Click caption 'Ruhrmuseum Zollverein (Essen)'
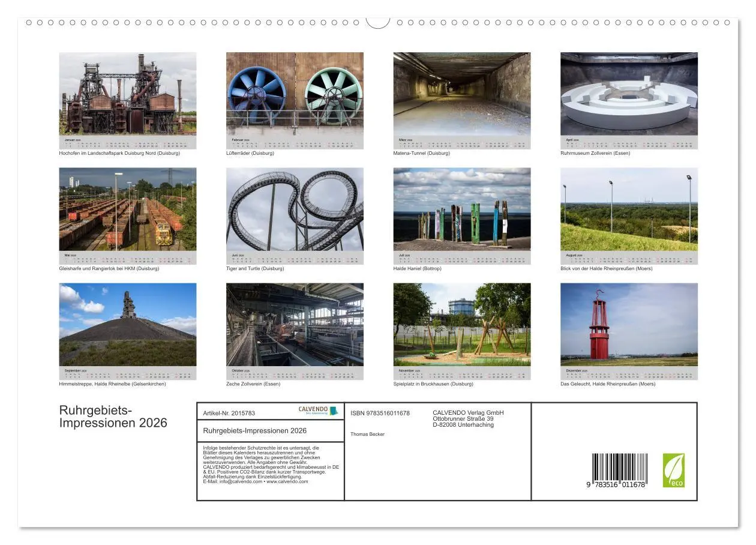756x545 pixels. pyautogui.click(x=595, y=153)
